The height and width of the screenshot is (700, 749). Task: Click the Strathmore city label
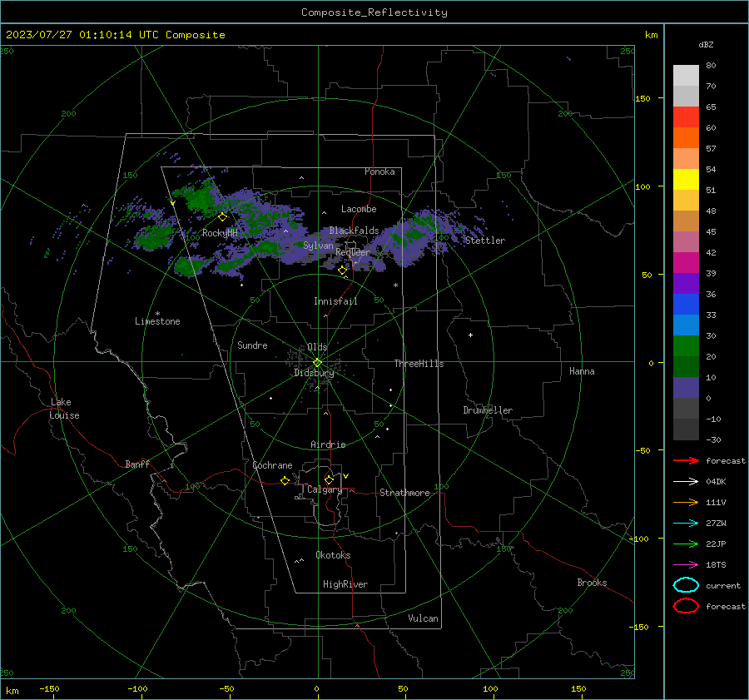pos(404,493)
